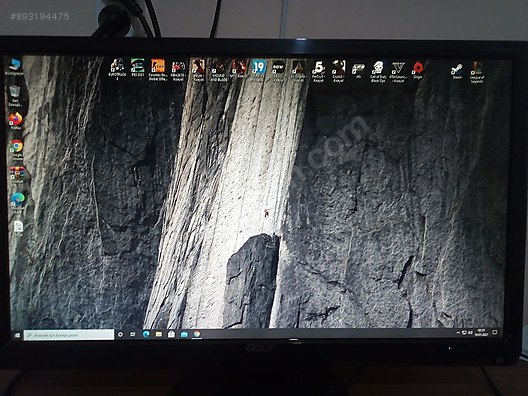Viewport: 528px width, 396px height.
Task: Open the Far Cry 5 shortcut
Action: point(318,71)
